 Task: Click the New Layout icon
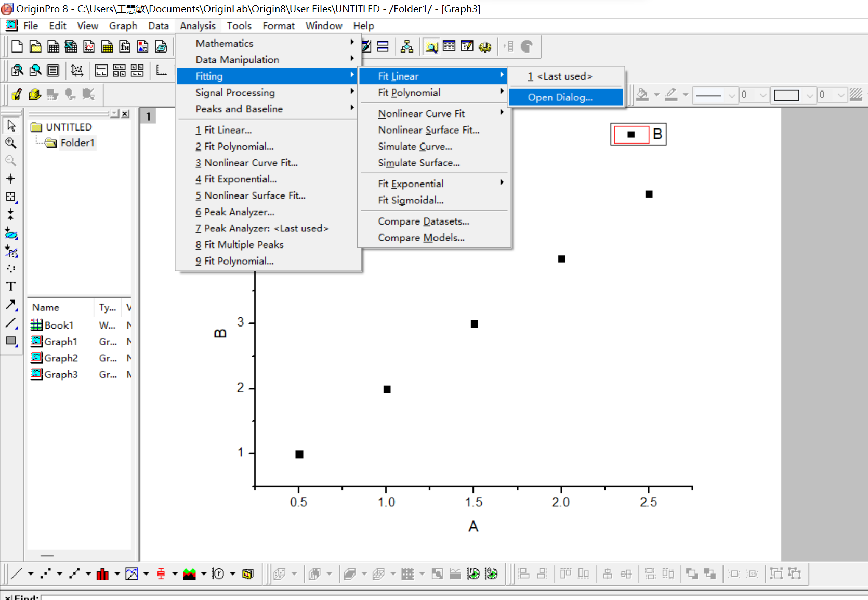pos(143,47)
